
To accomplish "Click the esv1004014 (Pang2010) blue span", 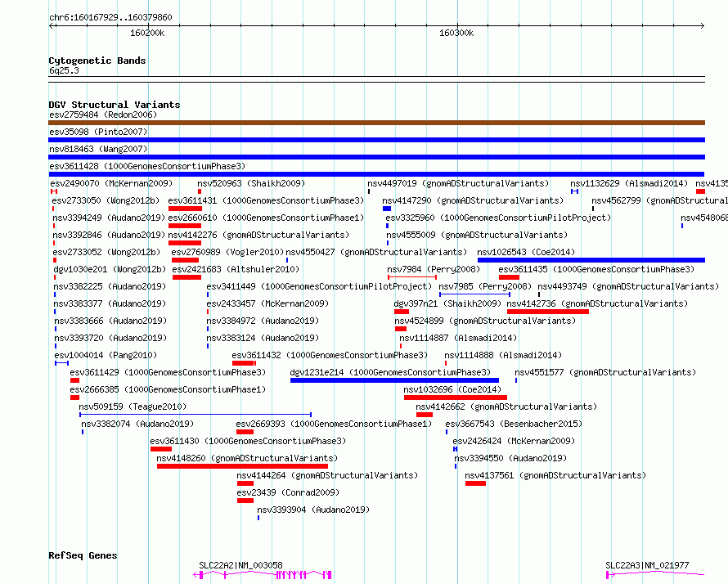I will 61,363.
